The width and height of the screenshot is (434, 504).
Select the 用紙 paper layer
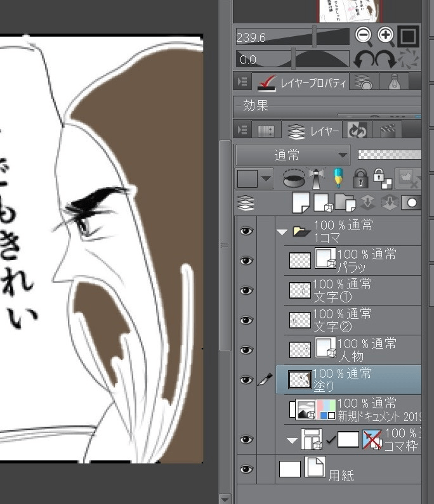click(348, 469)
